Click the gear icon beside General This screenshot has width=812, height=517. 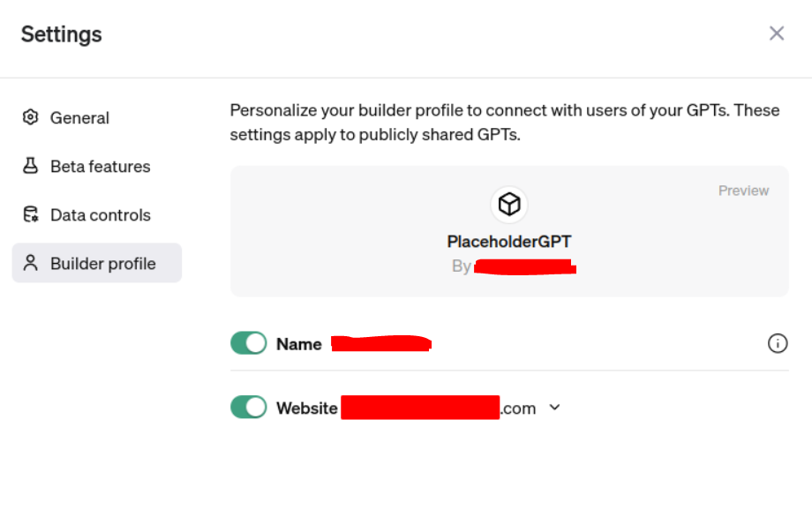(x=30, y=117)
